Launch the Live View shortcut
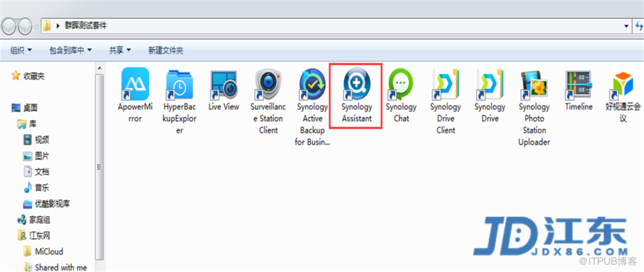The height and width of the screenshot is (272, 644). coord(224,90)
